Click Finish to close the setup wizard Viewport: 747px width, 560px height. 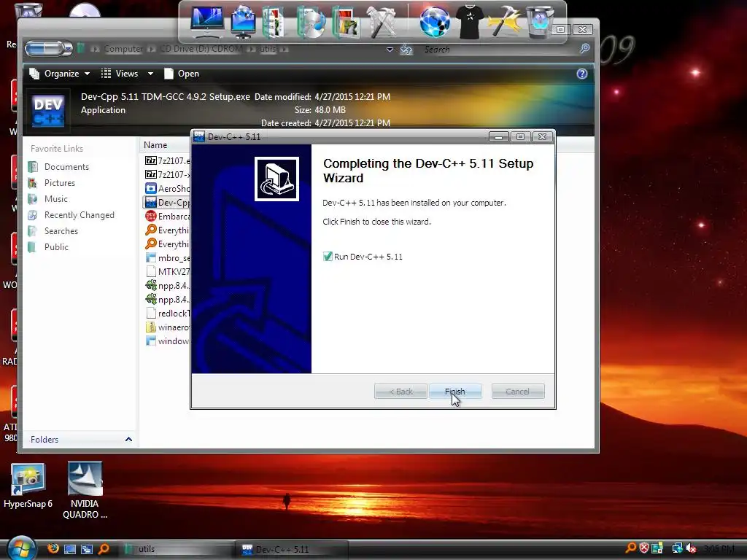455,392
